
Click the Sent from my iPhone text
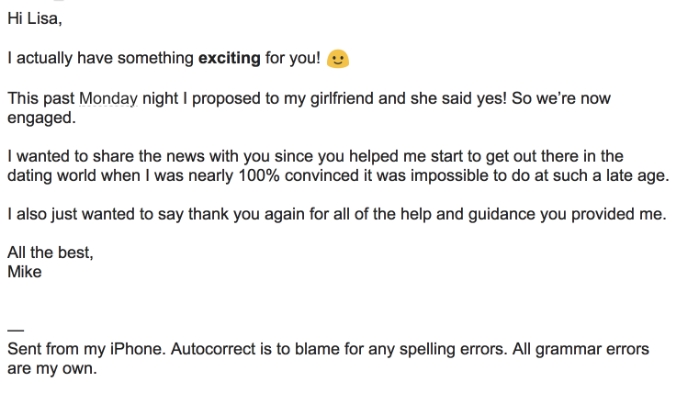coord(86,349)
